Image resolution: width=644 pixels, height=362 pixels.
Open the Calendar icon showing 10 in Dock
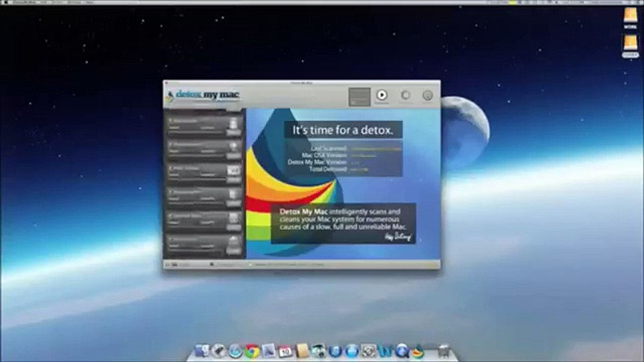(285, 351)
